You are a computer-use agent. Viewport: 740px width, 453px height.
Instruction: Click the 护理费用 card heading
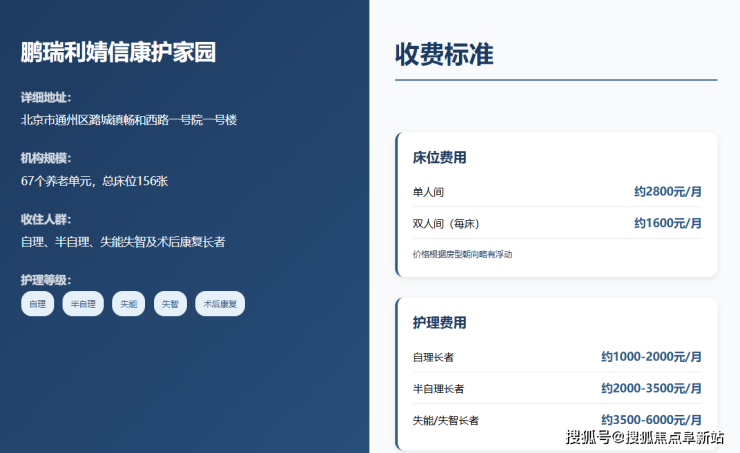[x=439, y=323]
